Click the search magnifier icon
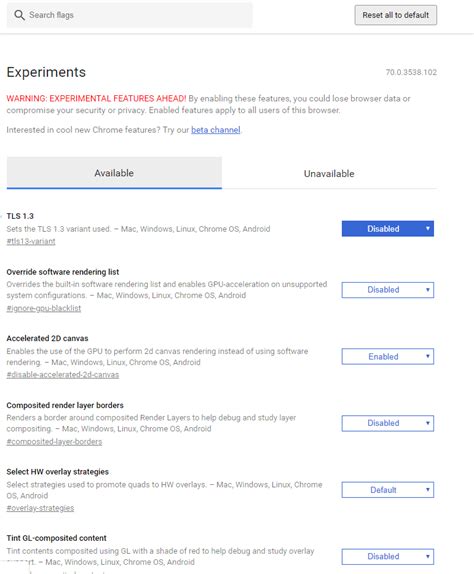Screen dimensions: 474x574 coord(19,15)
